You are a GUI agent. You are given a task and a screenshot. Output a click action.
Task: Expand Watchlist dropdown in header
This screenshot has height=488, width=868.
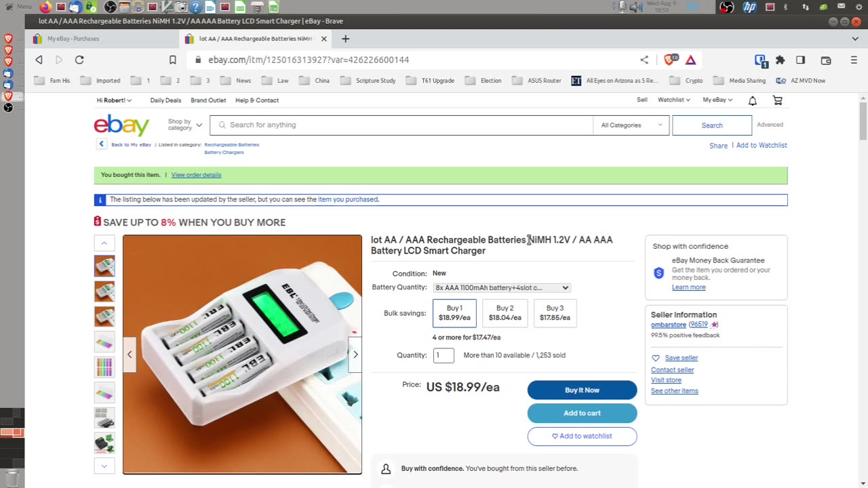[674, 100]
